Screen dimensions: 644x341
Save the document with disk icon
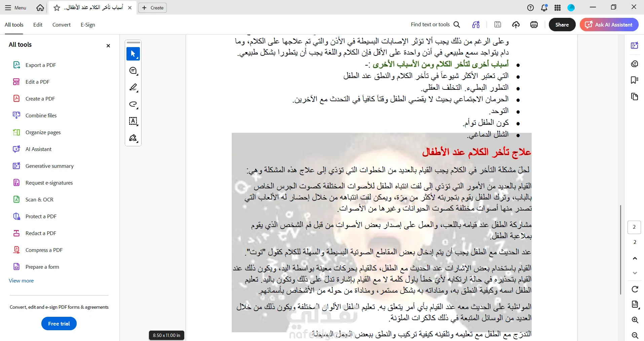pyautogui.click(x=498, y=25)
